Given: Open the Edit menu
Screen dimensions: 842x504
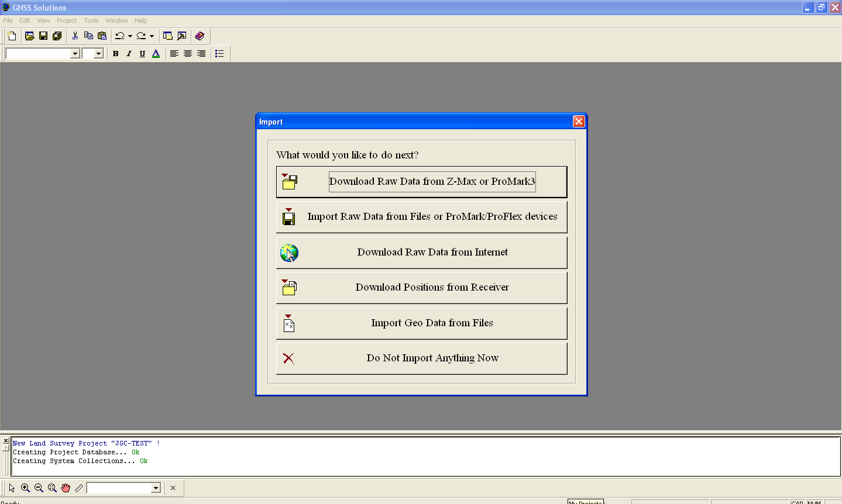Looking at the screenshot, I should coord(25,20).
